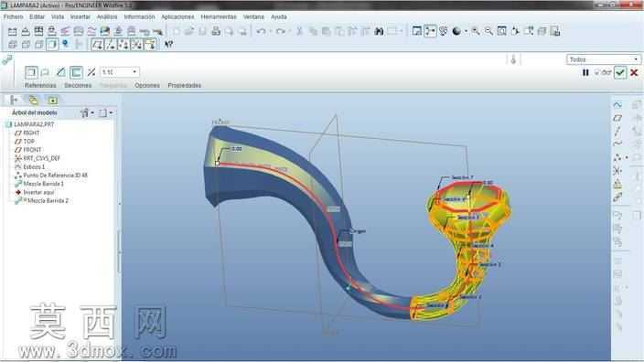Click the binoculars Find tool

pos(379,31)
